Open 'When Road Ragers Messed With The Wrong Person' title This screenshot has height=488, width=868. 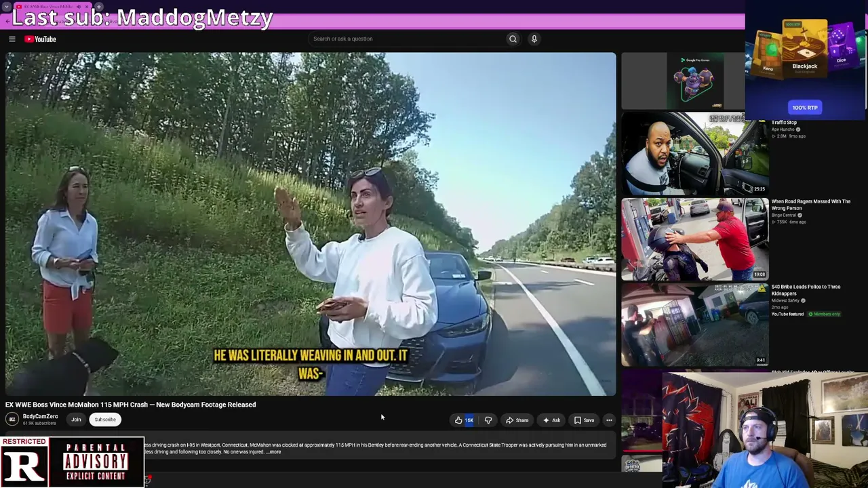tap(811, 205)
